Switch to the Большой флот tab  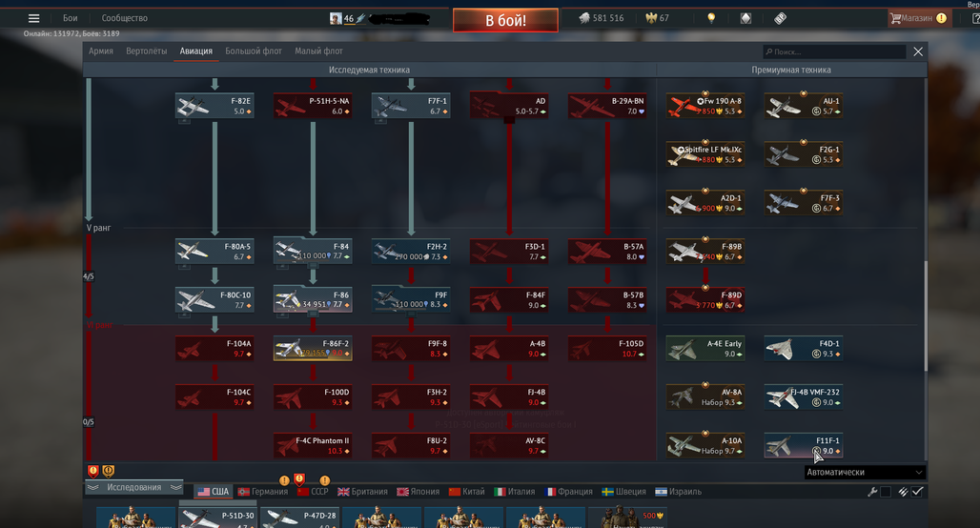click(x=254, y=51)
